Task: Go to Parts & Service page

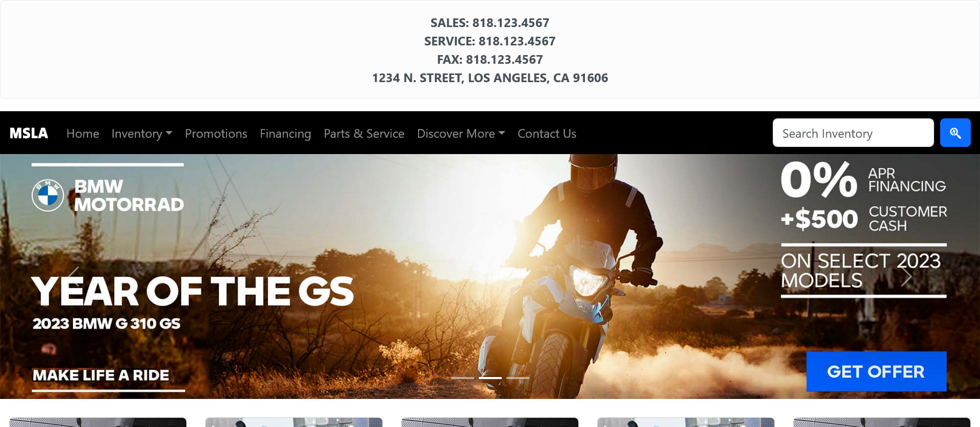Action: click(x=364, y=134)
